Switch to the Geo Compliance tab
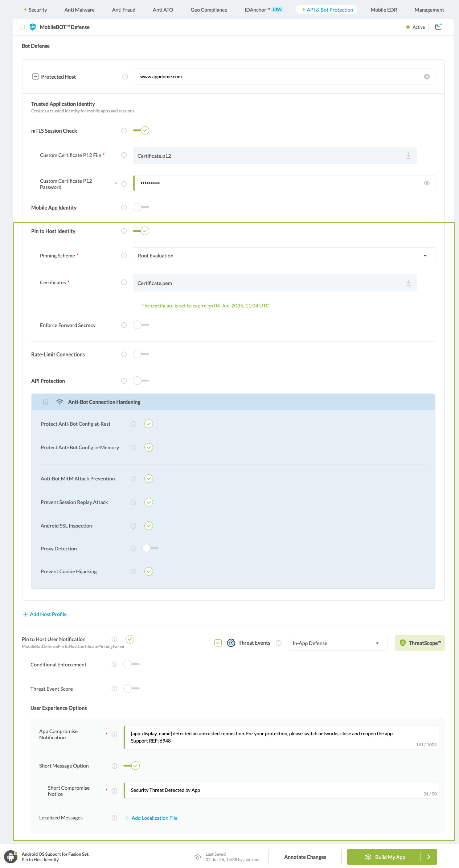 coord(209,10)
